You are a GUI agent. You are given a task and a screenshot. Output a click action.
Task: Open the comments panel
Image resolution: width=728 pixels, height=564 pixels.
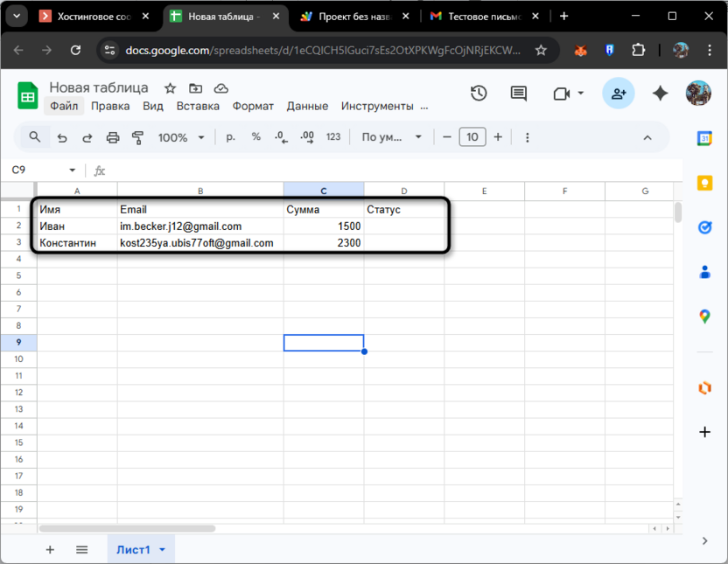coord(518,94)
